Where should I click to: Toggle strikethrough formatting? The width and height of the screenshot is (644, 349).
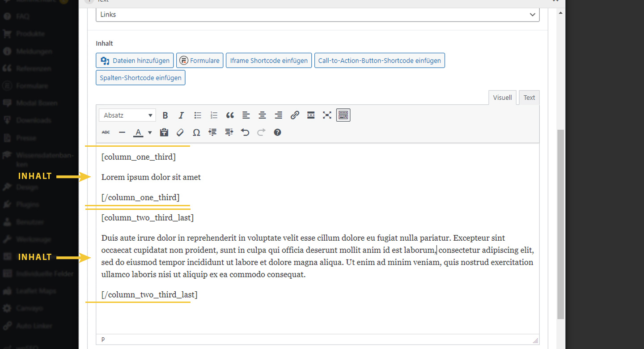click(x=106, y=132)
